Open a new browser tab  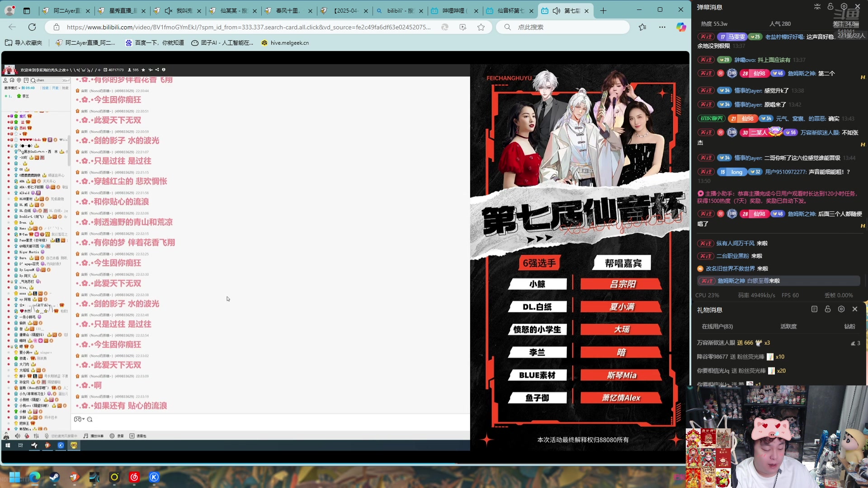603,10
